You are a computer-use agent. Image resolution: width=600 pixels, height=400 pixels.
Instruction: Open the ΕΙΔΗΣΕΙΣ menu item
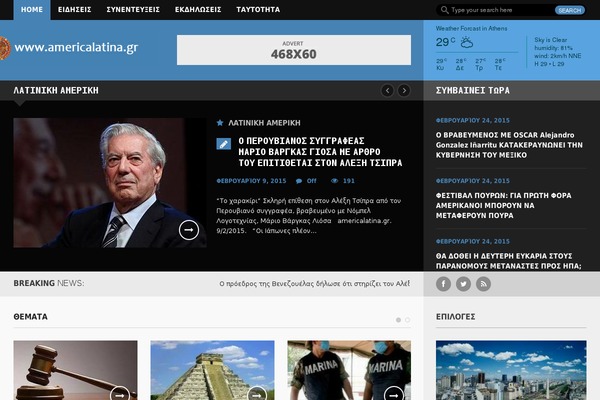click(75, 10)
